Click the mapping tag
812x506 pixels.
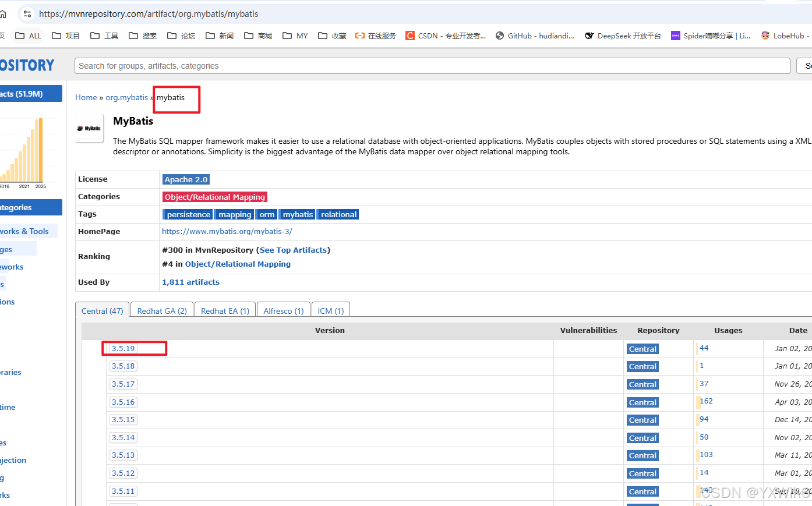[235, 214]
